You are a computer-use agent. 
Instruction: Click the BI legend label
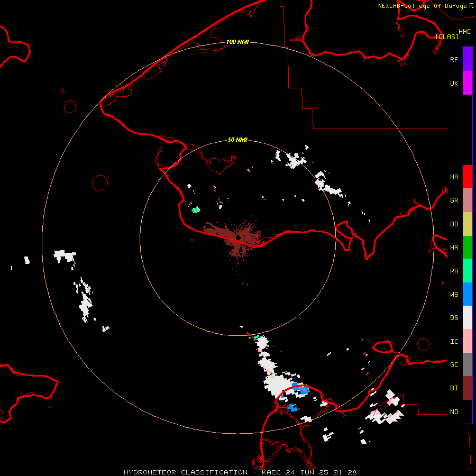point(454,388)
